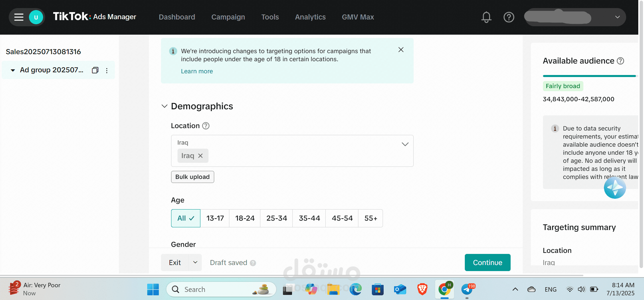
Task: Click the Location help icon
Action: (x=206, y=126)
